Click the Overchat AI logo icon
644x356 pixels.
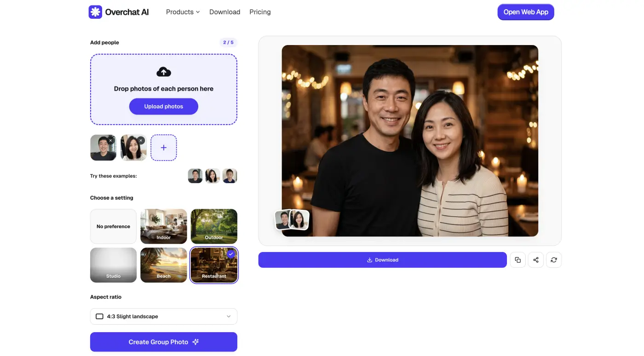coord(95,12)
